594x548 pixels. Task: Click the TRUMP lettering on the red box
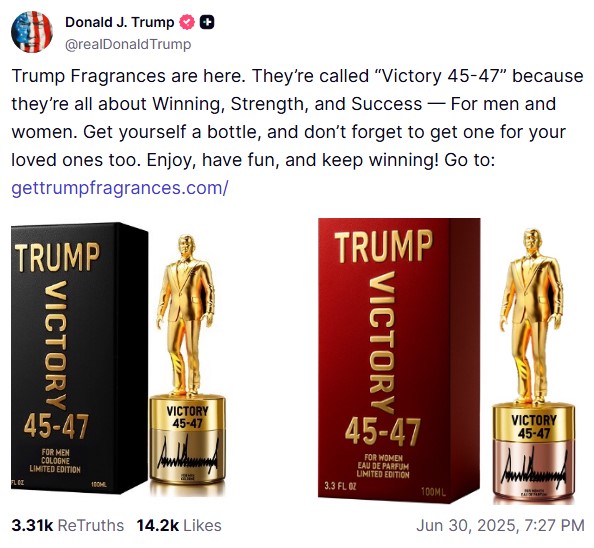[x=383, y=246]
